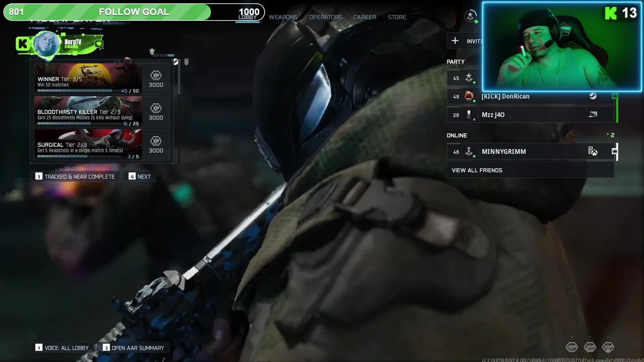
Task: Click the NergTV streamer avatar
Action: pos(47,44)
